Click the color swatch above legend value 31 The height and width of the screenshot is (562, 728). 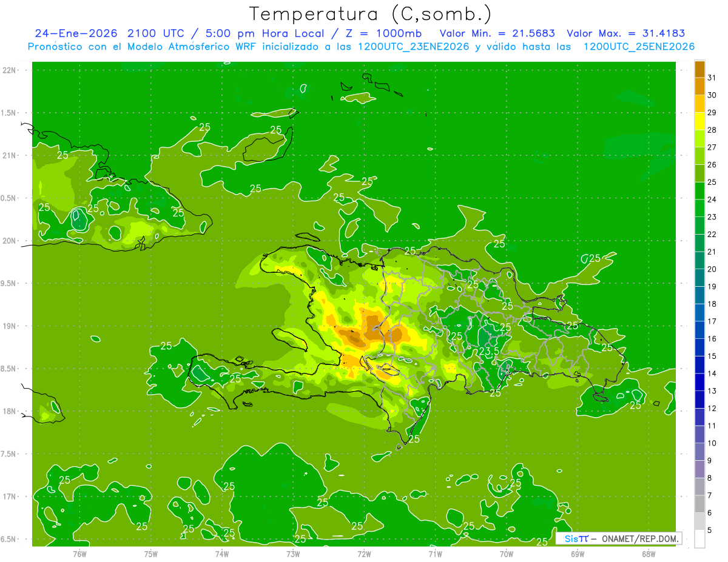pyautogui.click(x=699, y=69)
